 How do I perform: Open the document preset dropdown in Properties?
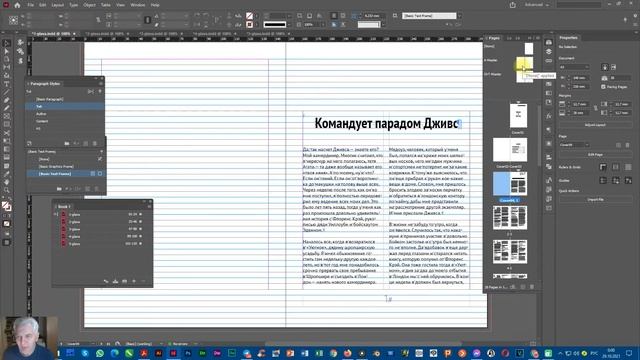click(x=574, y=67)
